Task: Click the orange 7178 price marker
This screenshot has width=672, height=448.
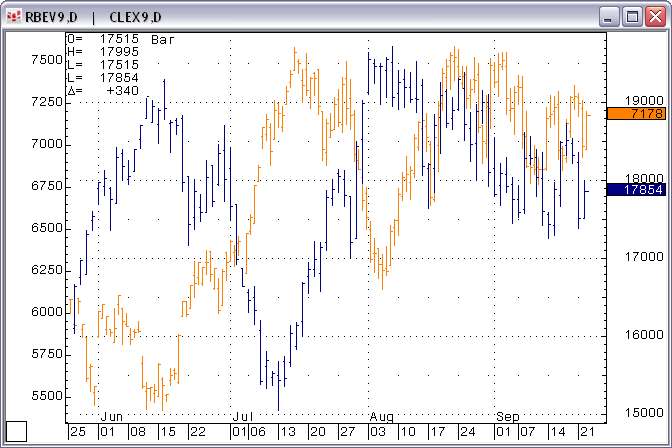Action: [x=636, y=114]
